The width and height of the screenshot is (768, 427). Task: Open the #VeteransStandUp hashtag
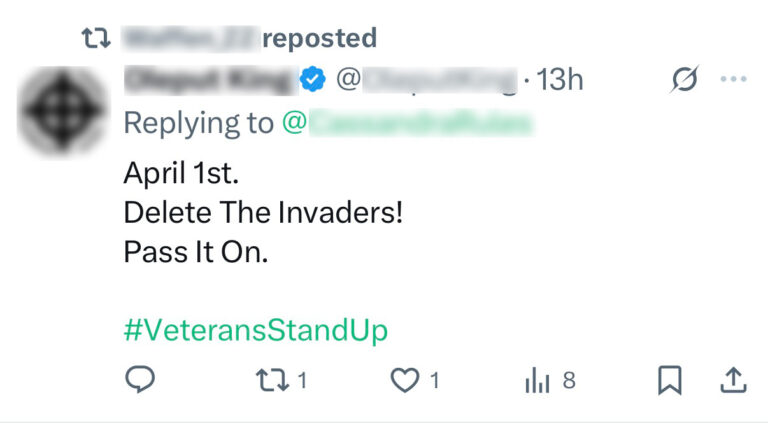click(x=255, y=330)
